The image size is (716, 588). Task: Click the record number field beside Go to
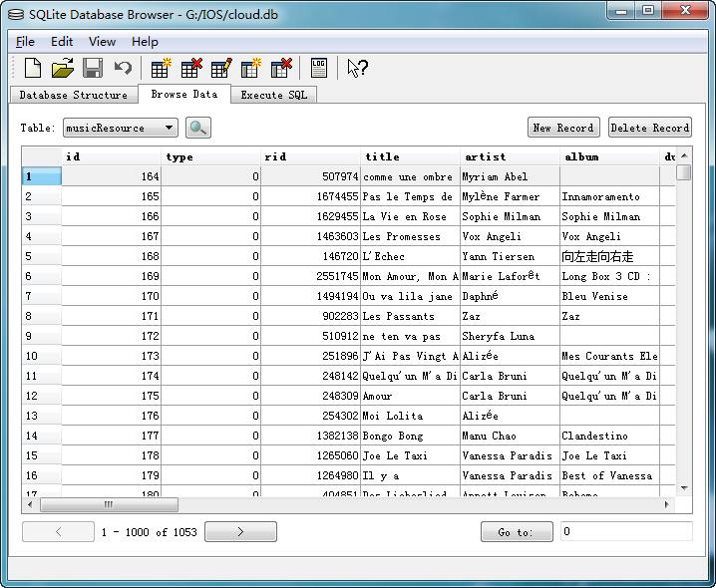tap(625, 532)
